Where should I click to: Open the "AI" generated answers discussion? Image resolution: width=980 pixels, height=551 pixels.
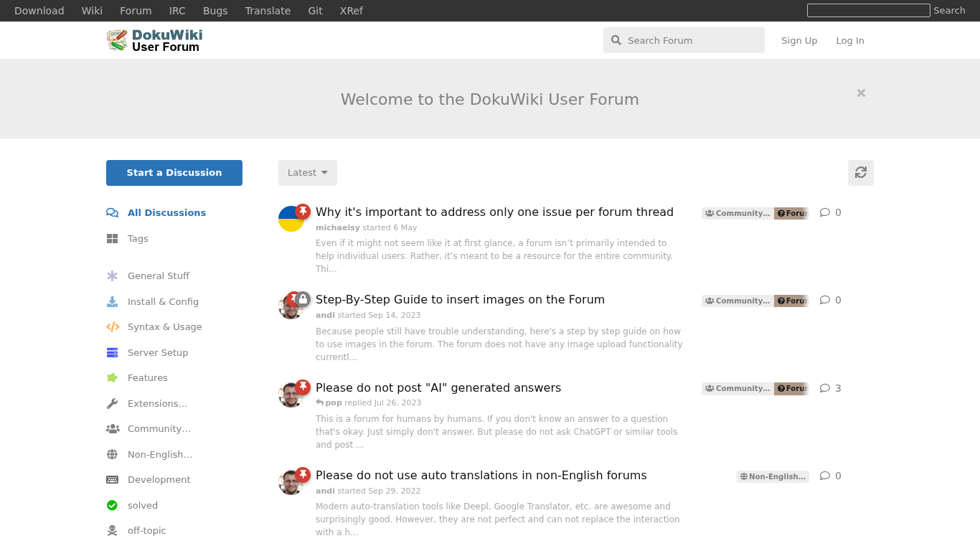[438, 388]
